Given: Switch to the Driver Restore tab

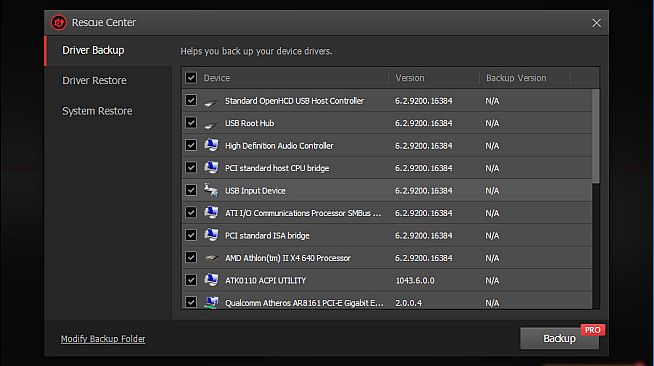Looking at the screenshot, I should tap(108, 80).
